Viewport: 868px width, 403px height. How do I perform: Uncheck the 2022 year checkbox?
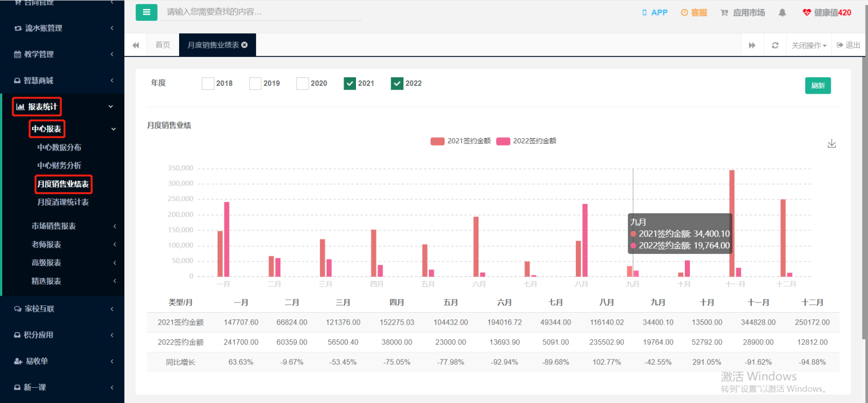click(397, 84)
